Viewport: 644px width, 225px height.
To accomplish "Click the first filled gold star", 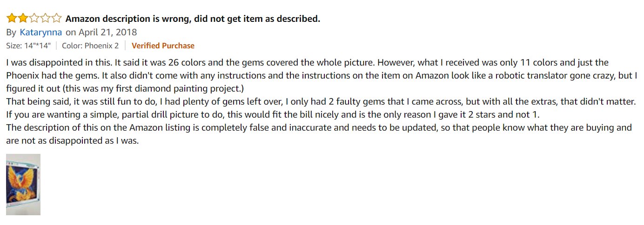I will pos(11,19).
